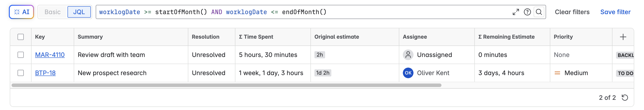
Task: Sort by the Priority column header
Action: tap(563, 37)
